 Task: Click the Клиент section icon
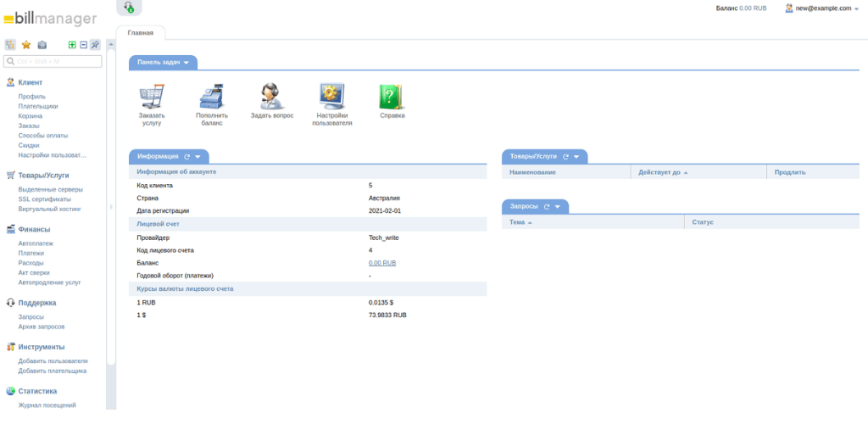click(10, 82)
